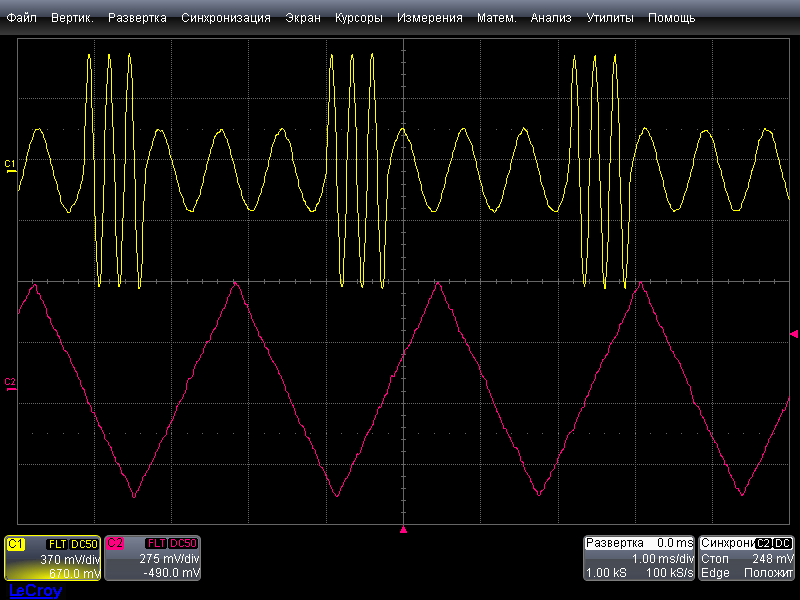Click the trigger level arrow on right edge
800x600 pixels.
(x=794, y=333)
